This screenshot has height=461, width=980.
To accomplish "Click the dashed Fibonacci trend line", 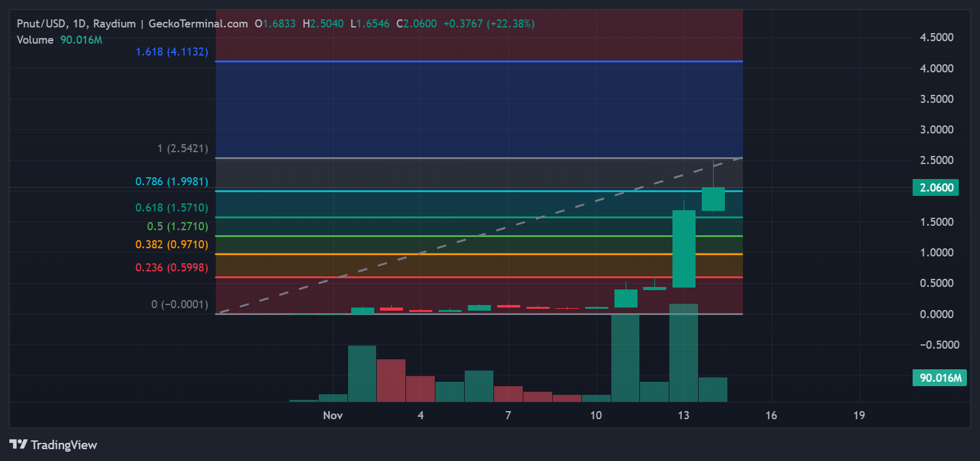I will point(479,236).
